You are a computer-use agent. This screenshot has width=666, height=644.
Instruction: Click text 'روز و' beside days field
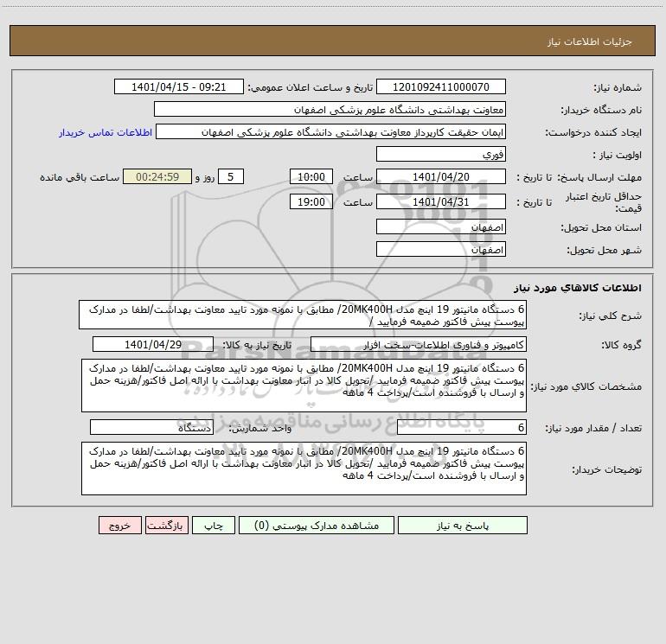pyautogui.click(x=205, y=177)
